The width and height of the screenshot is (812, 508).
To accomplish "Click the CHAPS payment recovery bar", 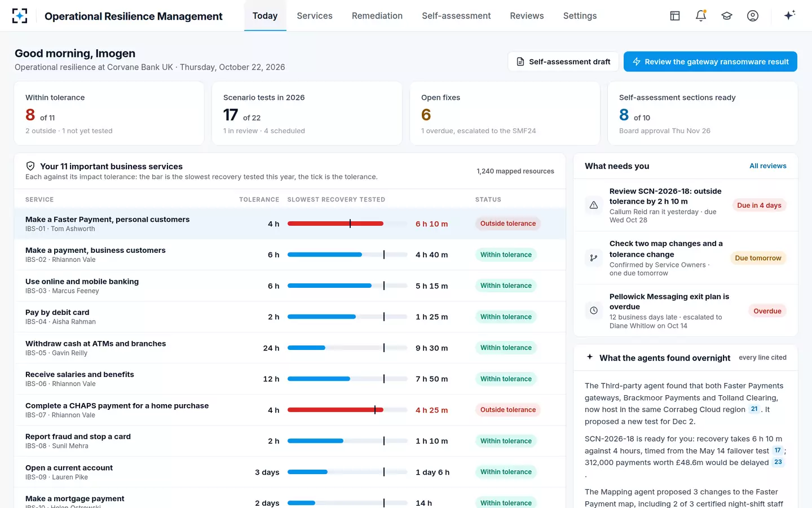I will tap(347, 410).
